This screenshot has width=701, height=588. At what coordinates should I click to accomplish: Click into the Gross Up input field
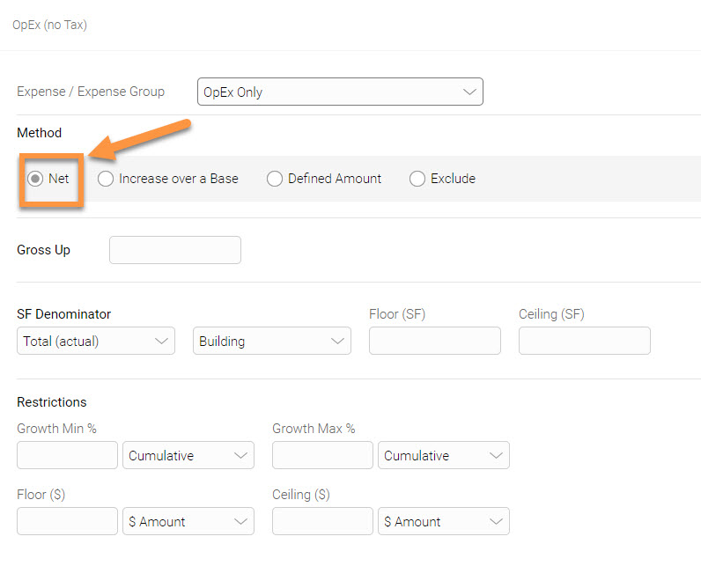click(x=175, y=250)
